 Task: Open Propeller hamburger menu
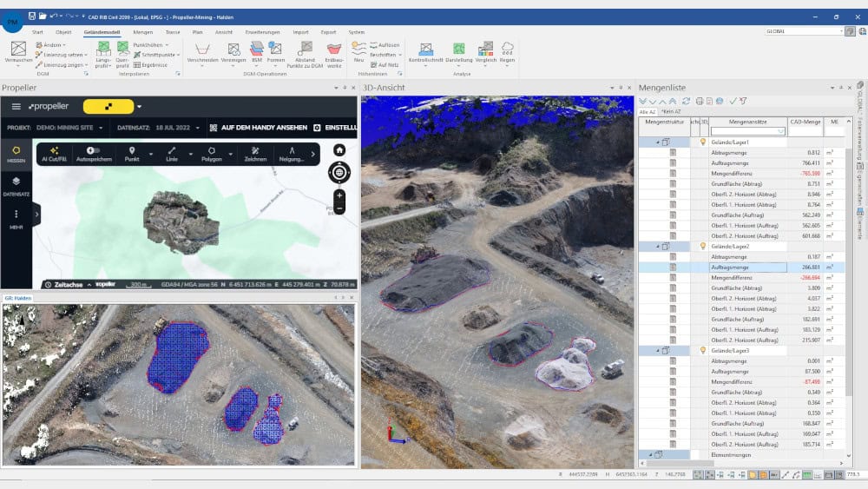coord(16,106)
